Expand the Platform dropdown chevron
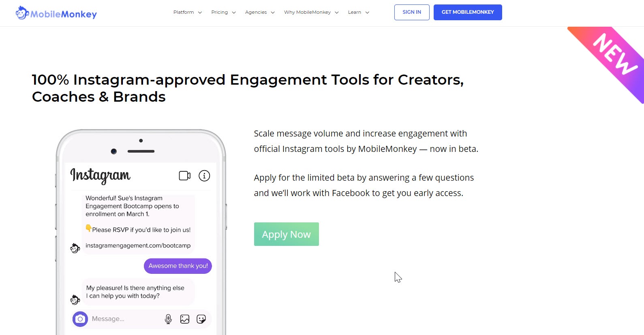644x335 pixels. point(200,13)
